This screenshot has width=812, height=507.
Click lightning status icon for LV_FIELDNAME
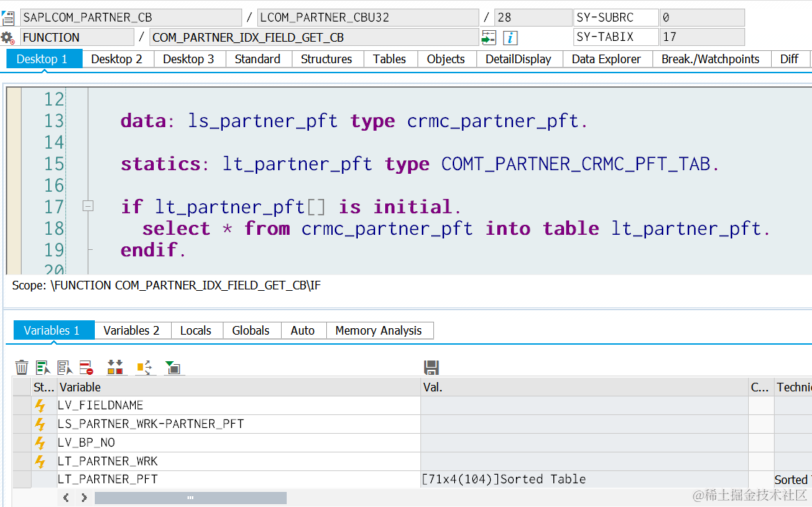point(40,406)
